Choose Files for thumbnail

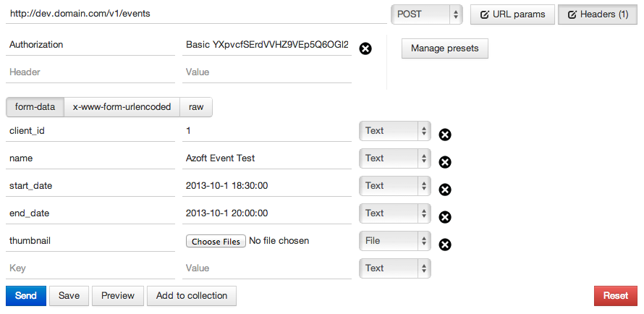[x=216, y=242]
